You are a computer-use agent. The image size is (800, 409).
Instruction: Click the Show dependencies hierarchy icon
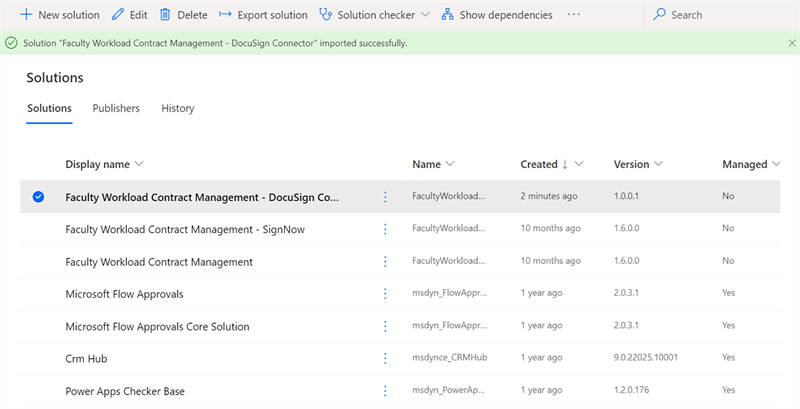point(447,15)
